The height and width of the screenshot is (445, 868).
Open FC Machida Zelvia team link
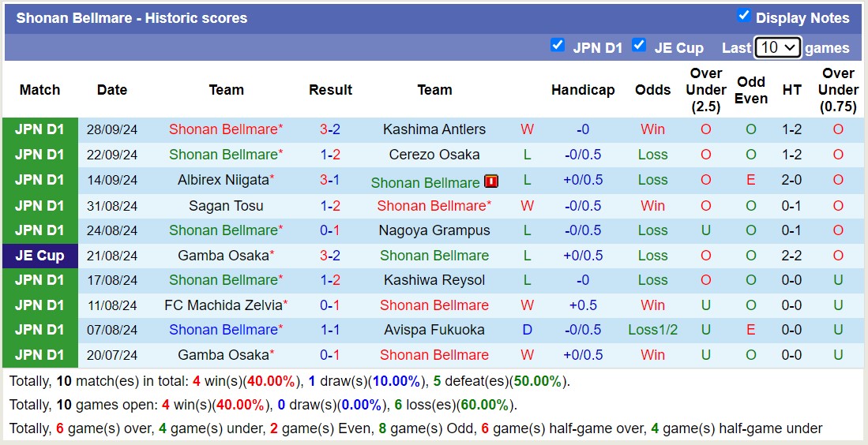click(x=224, y=305)
